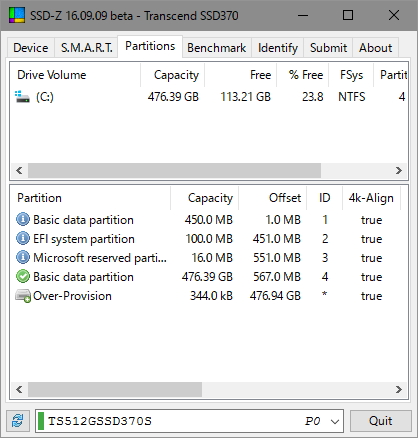This screenshot has width=418, height=438.
Task: Open the Benchmark tab
Action: [217, 48]
